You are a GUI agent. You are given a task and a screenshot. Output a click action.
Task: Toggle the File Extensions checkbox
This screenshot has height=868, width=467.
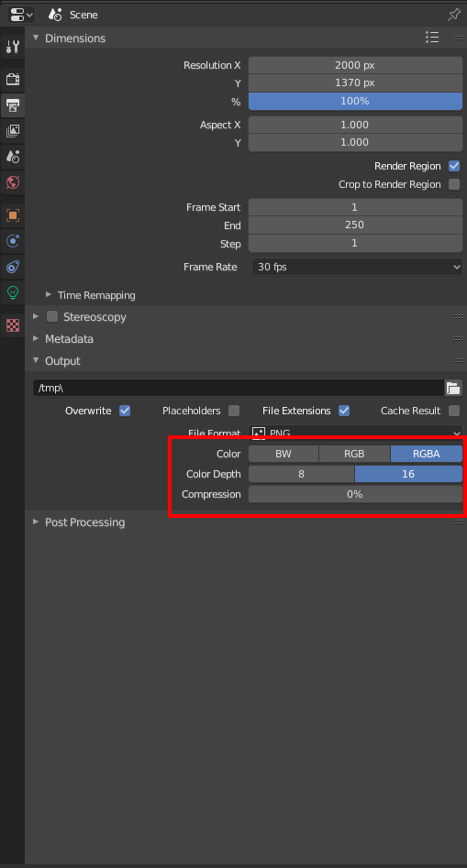click(344, 411)
